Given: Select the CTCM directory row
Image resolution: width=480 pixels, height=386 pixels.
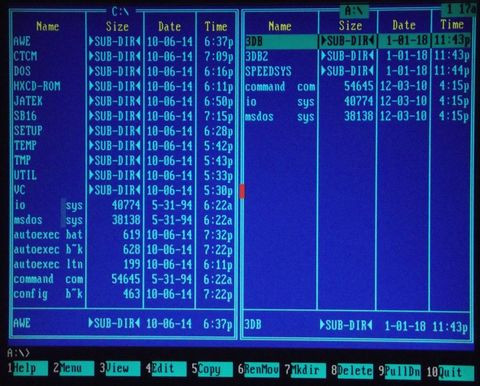Looking at the screenshot, I should 123,56.
